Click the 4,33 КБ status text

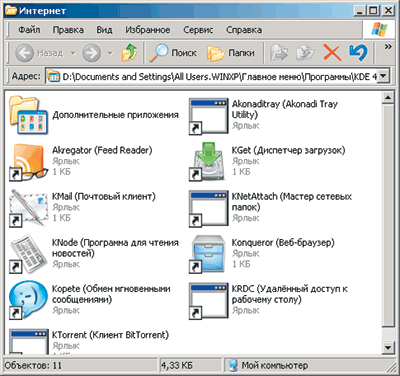pos(177,366)
